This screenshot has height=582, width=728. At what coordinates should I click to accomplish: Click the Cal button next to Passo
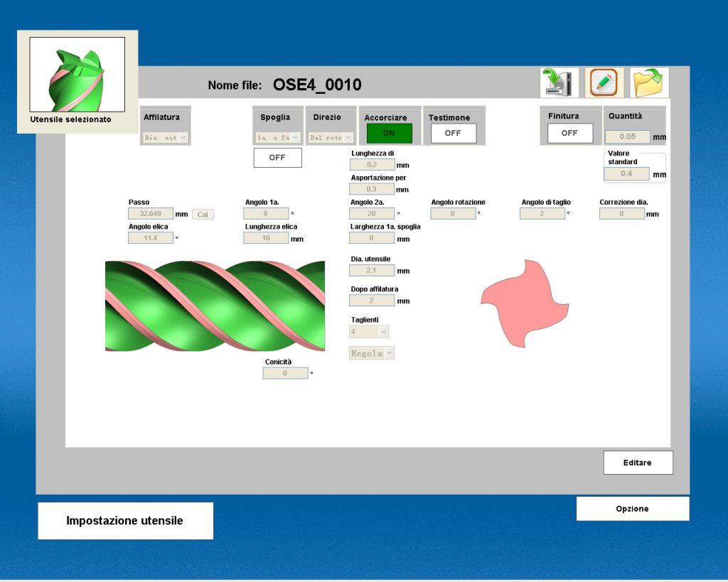(203, 215)
